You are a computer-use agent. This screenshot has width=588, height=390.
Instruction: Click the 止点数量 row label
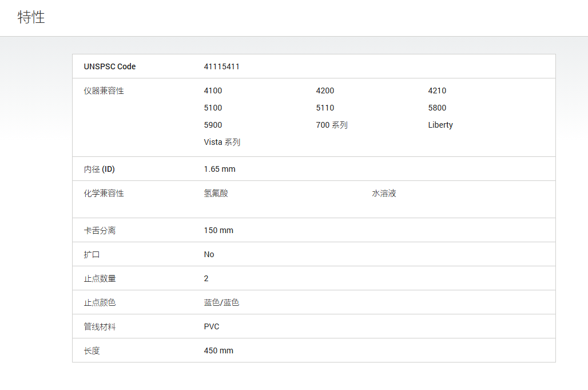pyautogui.click(x=100, y=278)
